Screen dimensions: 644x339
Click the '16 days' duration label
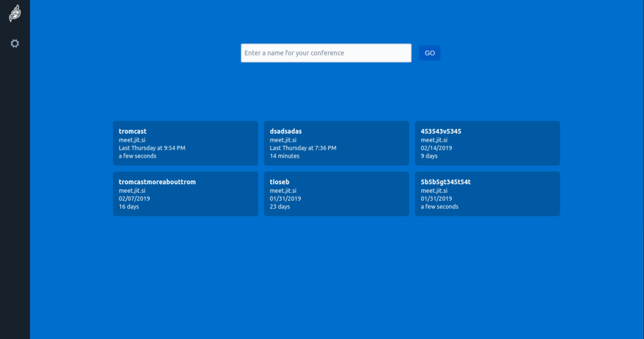[x=129, y=207]
